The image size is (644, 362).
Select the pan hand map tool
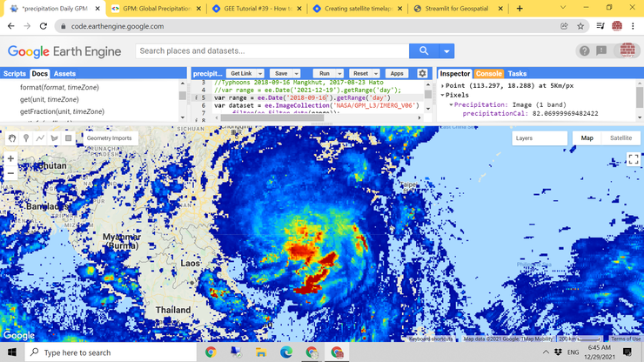coord(12,138)
